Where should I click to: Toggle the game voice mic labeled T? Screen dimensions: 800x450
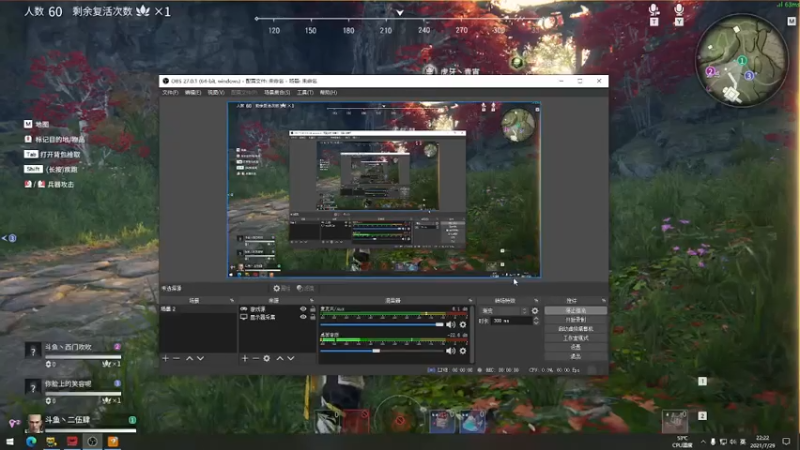point(654,14)
